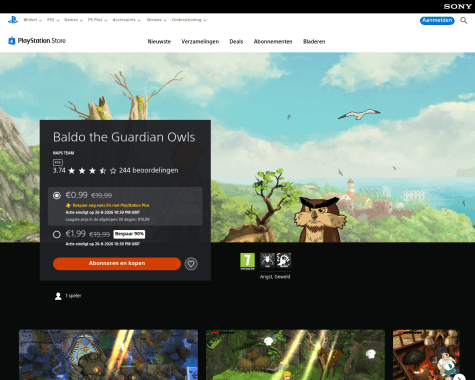Expand the Nieuws dropdown menu
Viewport: 475px width, 380px height.
[156, 20]
